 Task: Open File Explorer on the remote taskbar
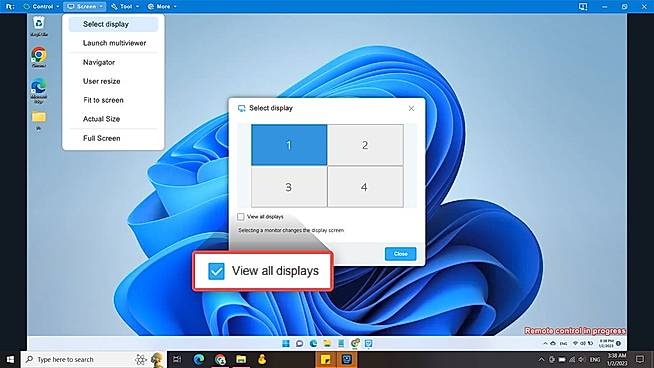click(327, 343)
